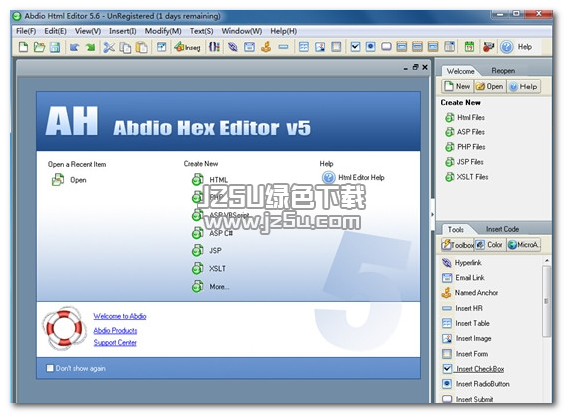Click the braces code toolbar icon
This screenshot has height=414, width=564.
[214, 47]
